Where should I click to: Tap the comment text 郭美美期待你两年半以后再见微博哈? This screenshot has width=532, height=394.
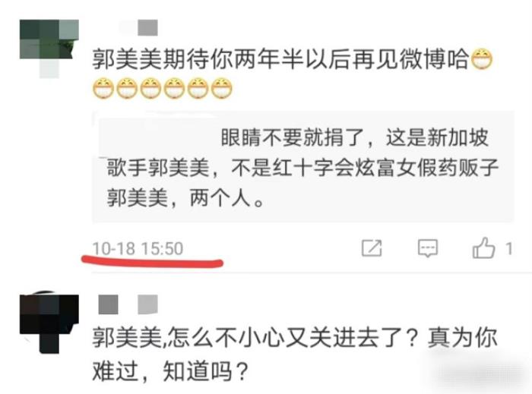pyautogui.click(x=280, y=59)
